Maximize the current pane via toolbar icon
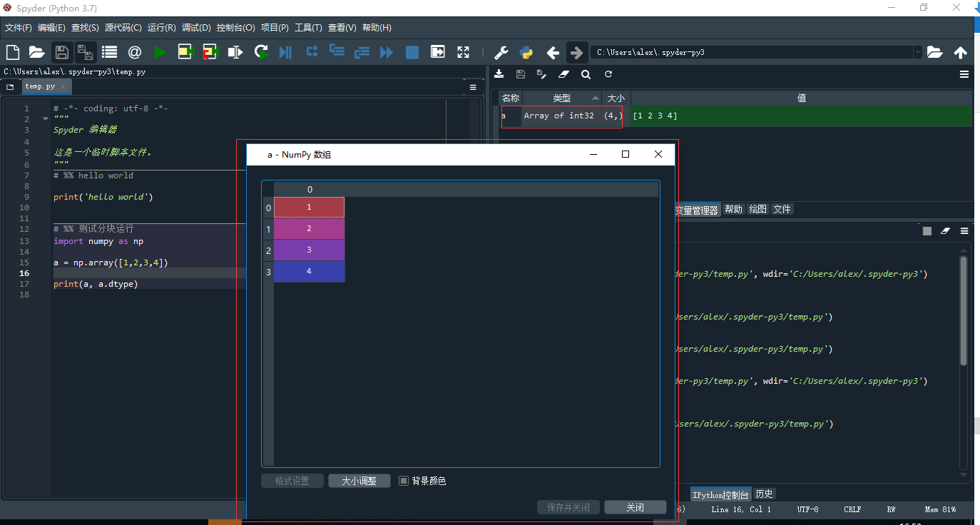 (464, 52)
